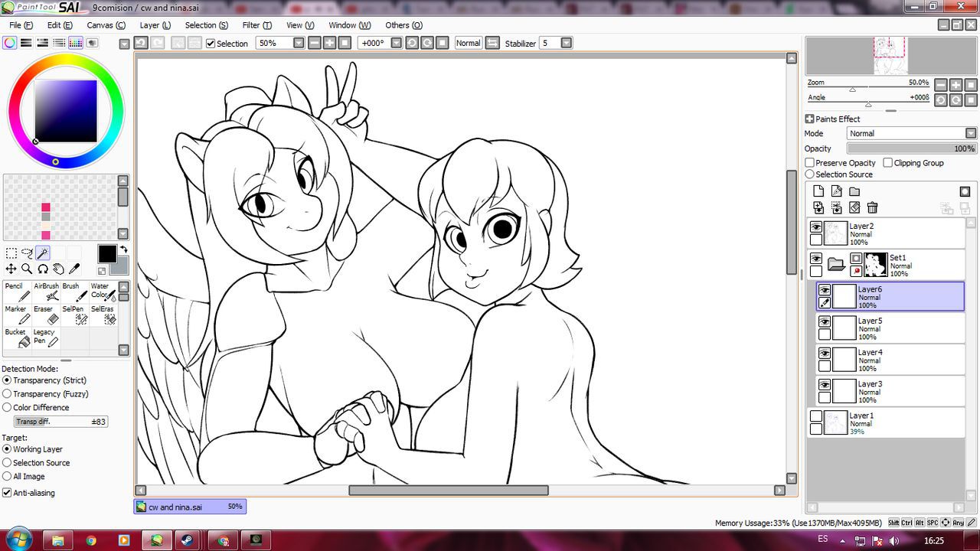Click the Undo button in toolbar
Screen dimensions: 980x551
point(140,43)
